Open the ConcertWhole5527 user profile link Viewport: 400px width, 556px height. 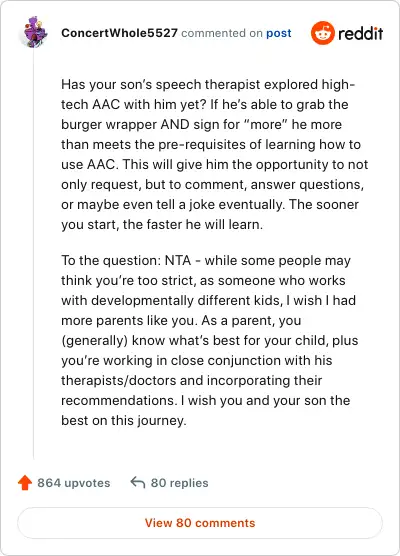(119, 33)
